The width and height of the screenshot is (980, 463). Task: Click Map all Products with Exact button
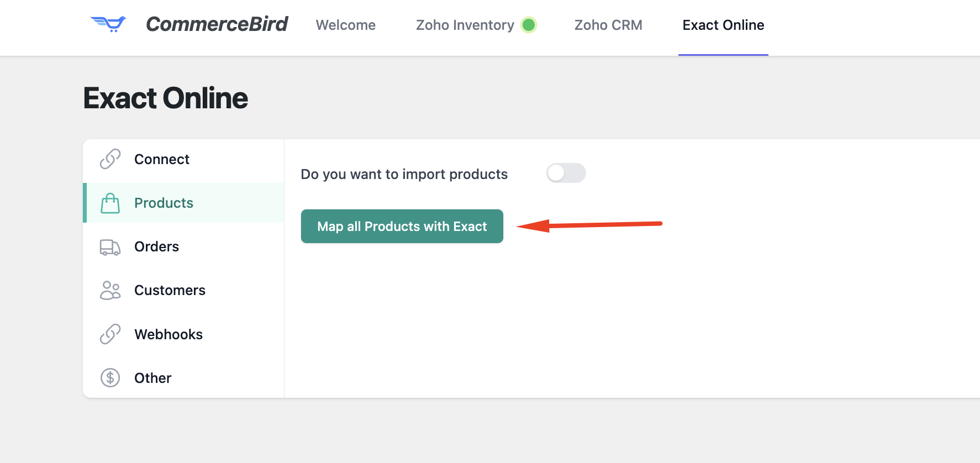(402, 227)
